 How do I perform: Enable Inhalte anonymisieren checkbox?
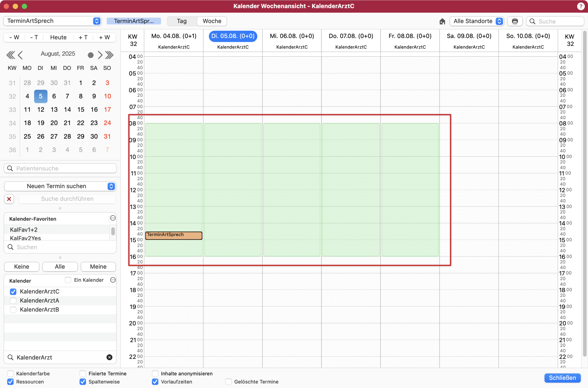pyautogui.click(x=155, y=373)
